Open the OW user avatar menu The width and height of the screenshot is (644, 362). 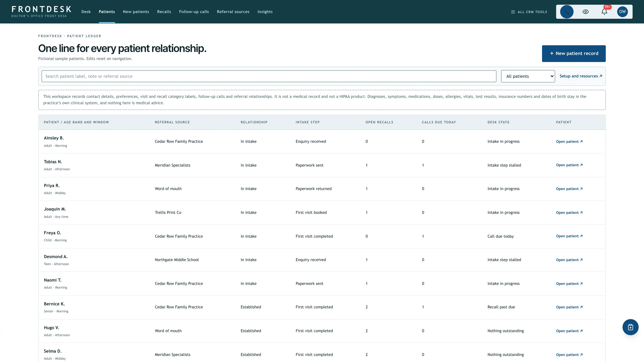[x=623, y=12]
